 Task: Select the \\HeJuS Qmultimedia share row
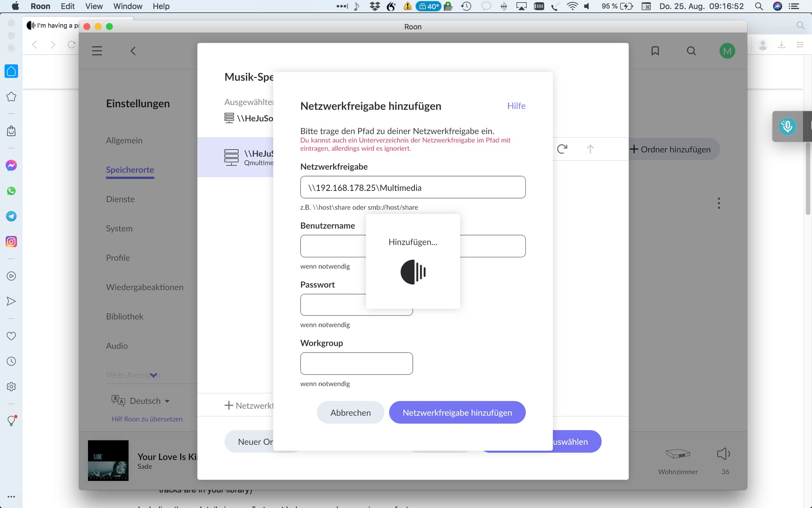pyautogui.click(x=235, y=157)
